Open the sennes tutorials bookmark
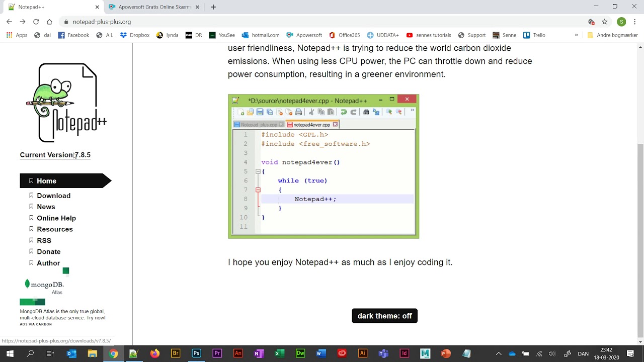Viewport: 644px width, 362px height. (429, 35)
